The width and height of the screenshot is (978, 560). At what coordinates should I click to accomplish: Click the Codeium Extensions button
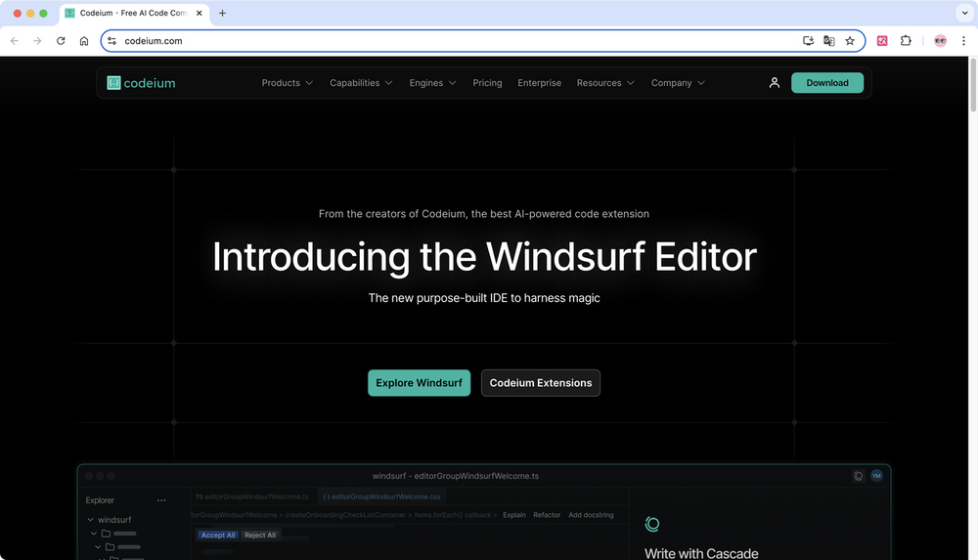(x=540, y=383)
